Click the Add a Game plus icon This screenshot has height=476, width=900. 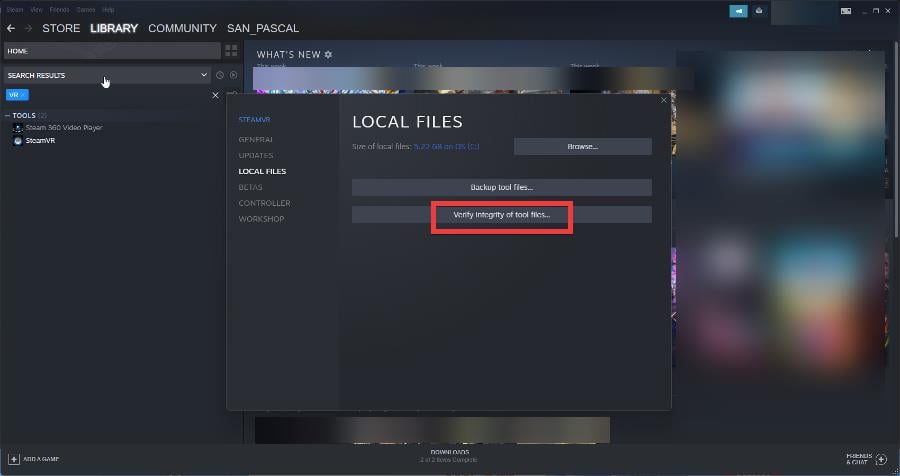(14, 459)
